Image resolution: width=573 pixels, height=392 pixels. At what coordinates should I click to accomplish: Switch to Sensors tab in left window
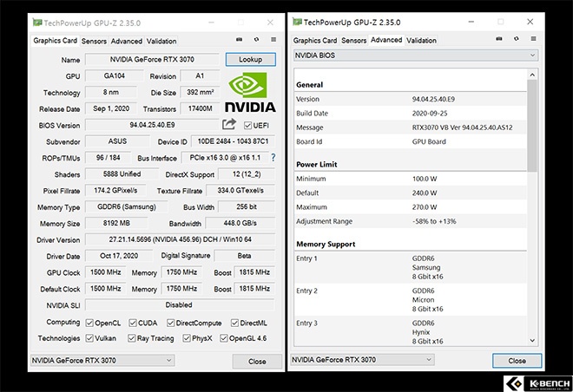94,42
